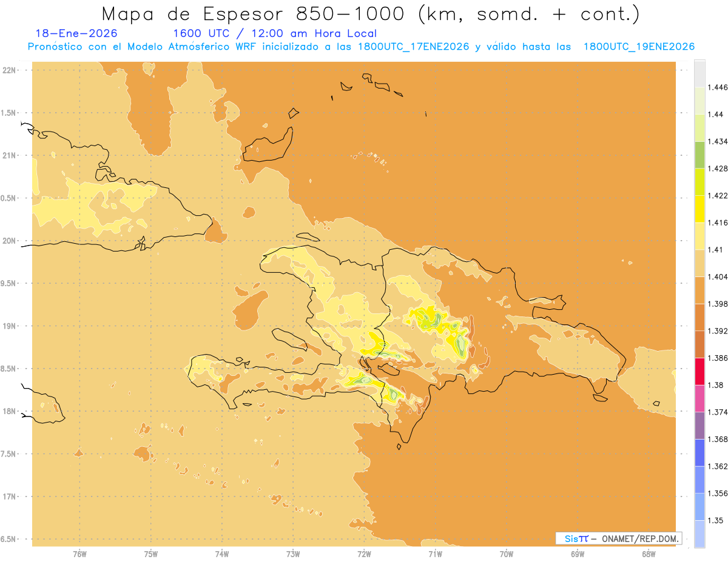Click the '1.362' colorbar value
The height and width of the screenshot is (562, 728).
tap(718, 466)
